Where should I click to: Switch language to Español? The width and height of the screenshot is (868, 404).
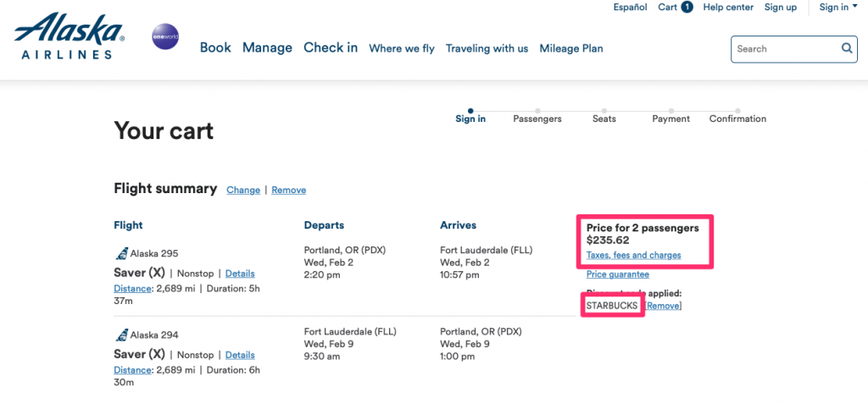point(630,8)
